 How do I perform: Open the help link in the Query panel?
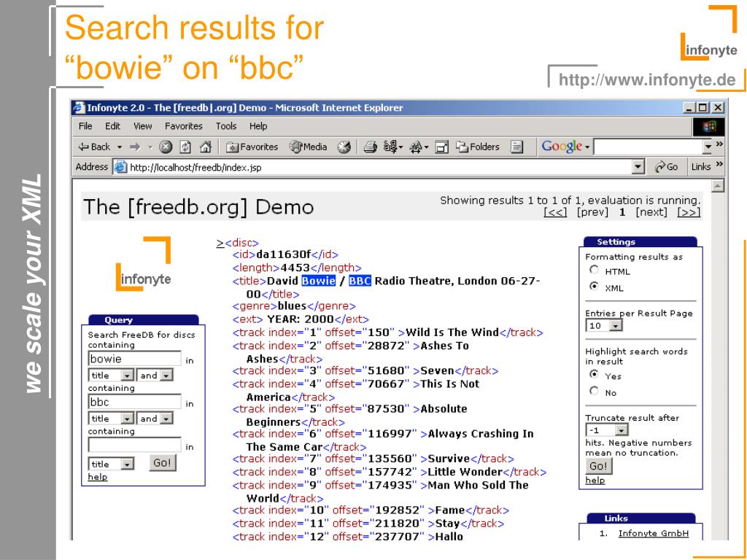(98, 477)
